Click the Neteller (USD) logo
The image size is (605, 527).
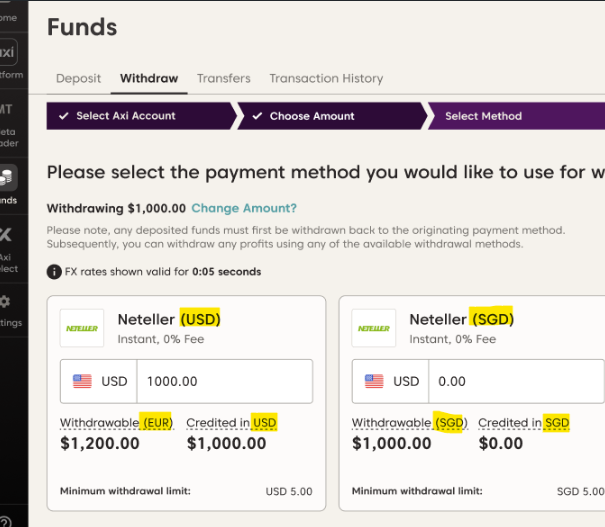click(82, 328)
